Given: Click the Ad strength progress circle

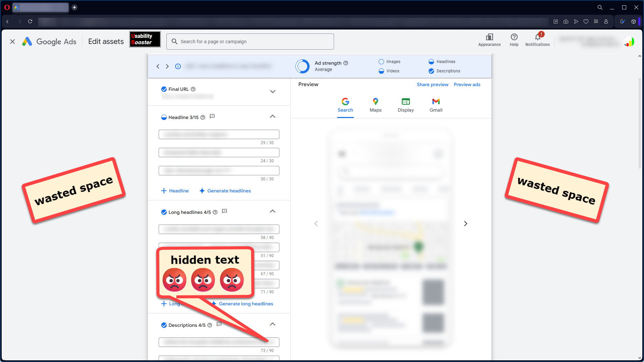Looking at the screenshot, I should (302, 66).
